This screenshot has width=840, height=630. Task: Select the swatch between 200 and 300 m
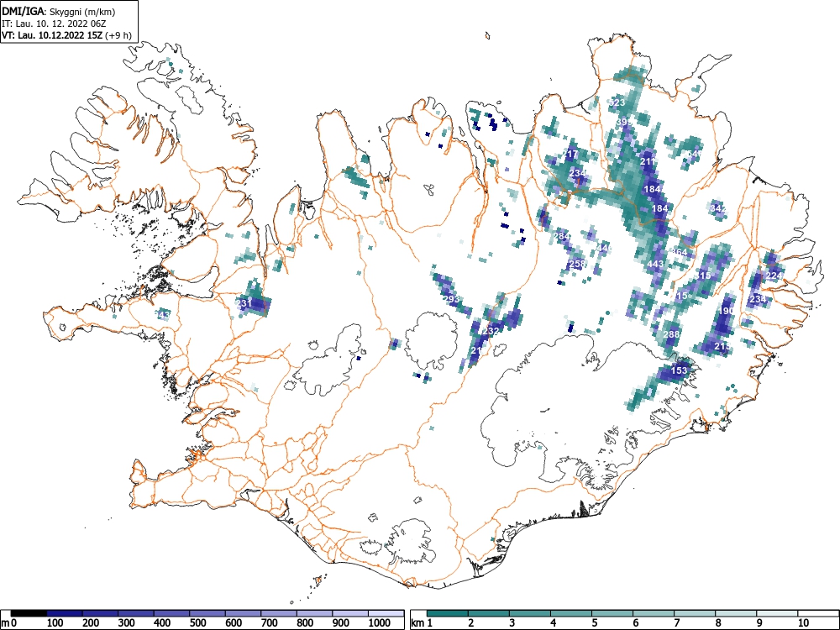pos(100,613)
